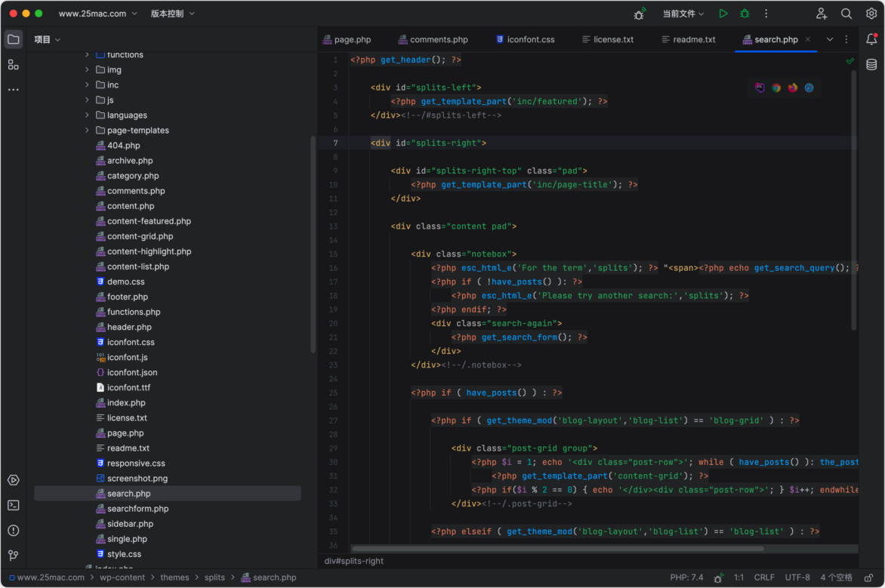Click the editor vertical scrollbar

click(x=854, y=200)
